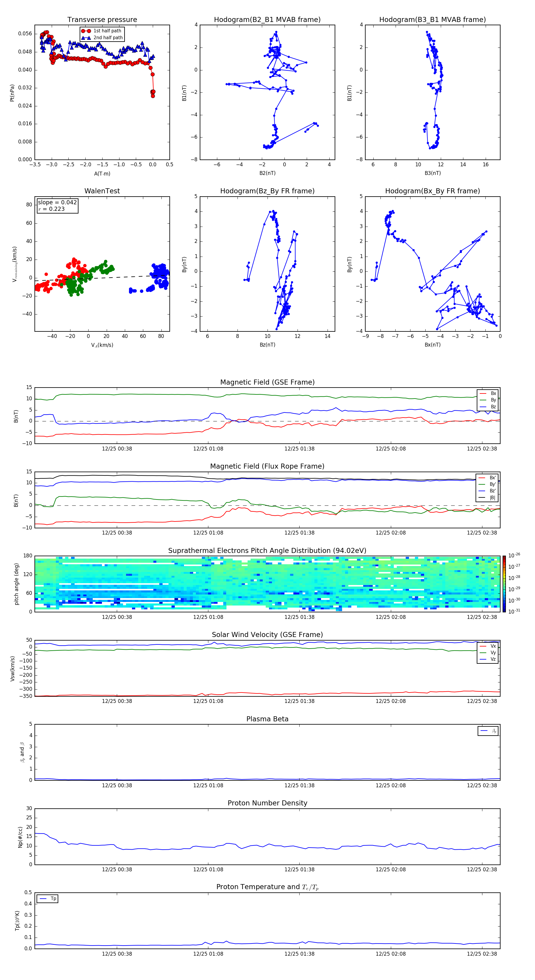The image size is (535, 980).
Task: Click '12/25 01:38' tick under Flux Rope plot
Action: point(300,533)
